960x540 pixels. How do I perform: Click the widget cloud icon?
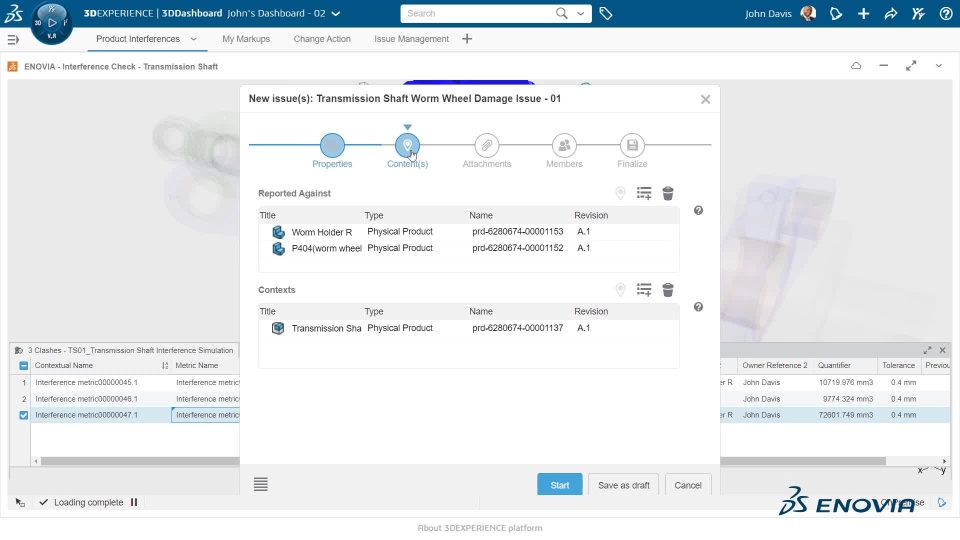click(x=856, y=66)
